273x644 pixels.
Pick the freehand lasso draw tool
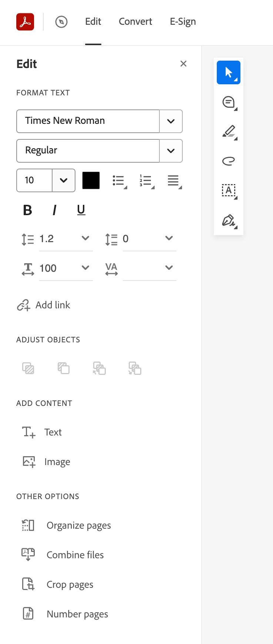pyautogui.click(x=229, y=161)
